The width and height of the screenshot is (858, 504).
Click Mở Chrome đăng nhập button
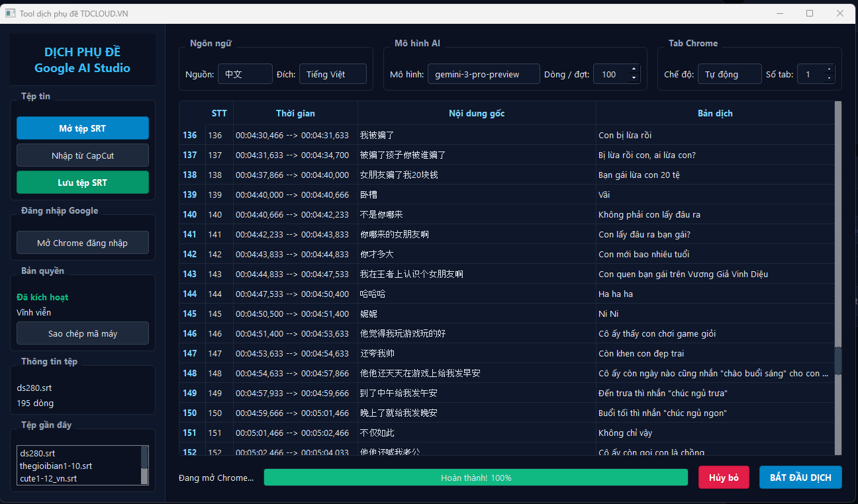point(83,243)
